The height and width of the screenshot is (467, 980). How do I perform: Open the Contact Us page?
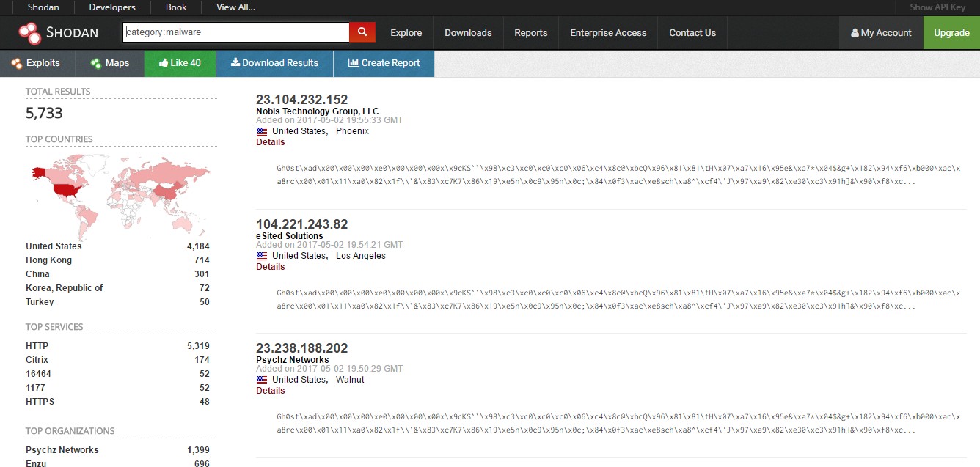pyautogui.click(x=692, y=33)
